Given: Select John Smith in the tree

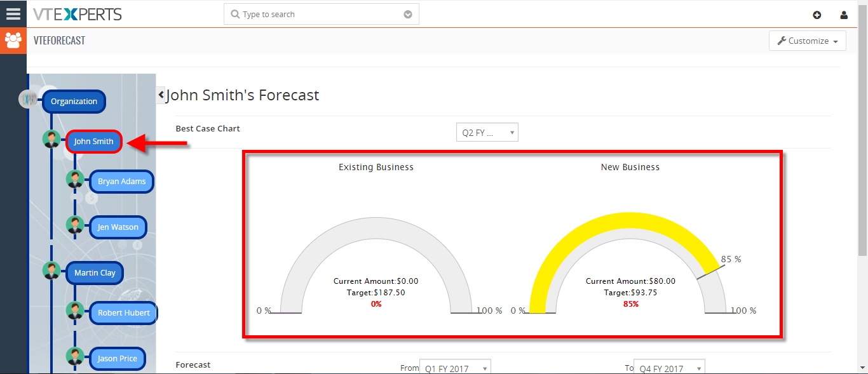Looking at the screenshot, I should click(93, 142).
